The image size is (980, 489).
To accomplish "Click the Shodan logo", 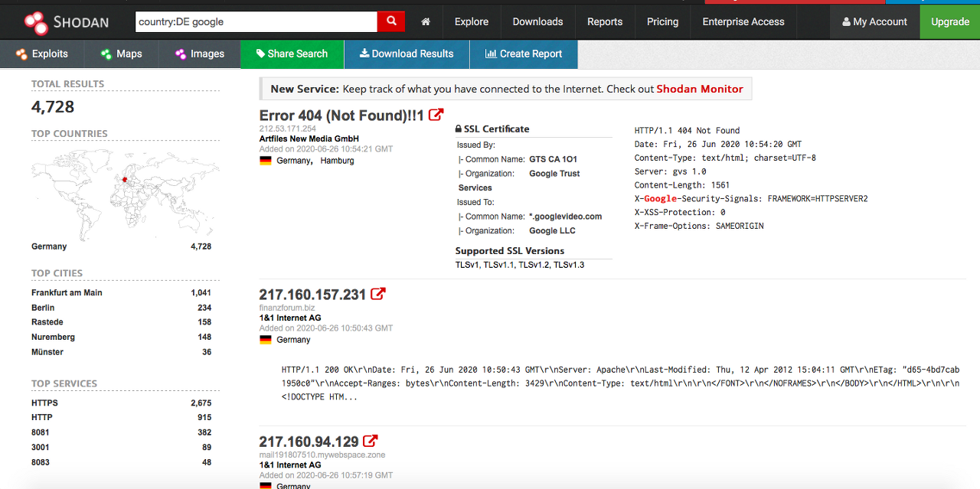I will tap(65, 21).
